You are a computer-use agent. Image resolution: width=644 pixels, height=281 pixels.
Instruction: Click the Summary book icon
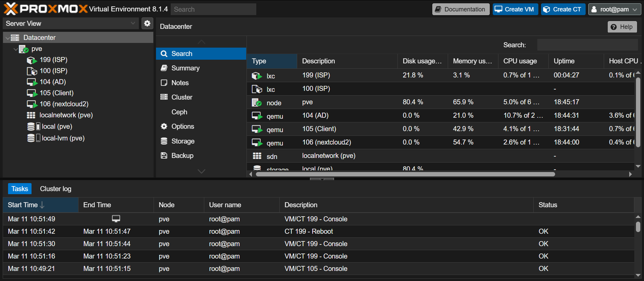(164, 68)
